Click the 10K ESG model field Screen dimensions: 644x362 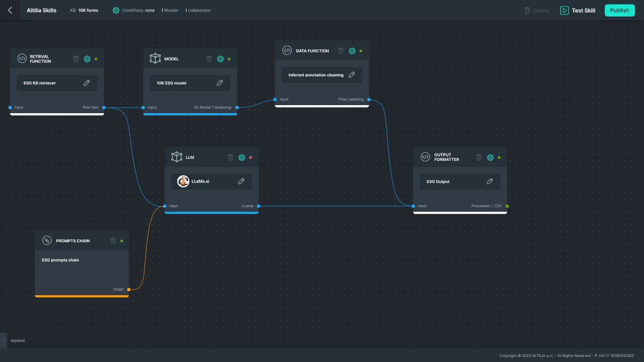pyautogui.click(x=190, y=83)
